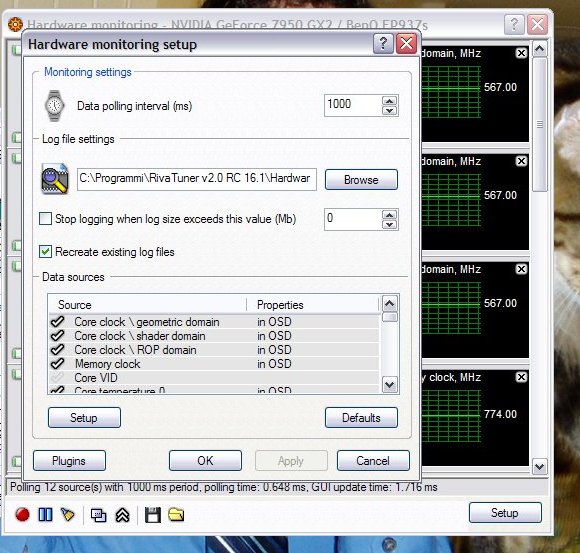Screen dimensions: 580x553
Task: Close the Hardware monitoring setup dialog
Action: point(406,44)
